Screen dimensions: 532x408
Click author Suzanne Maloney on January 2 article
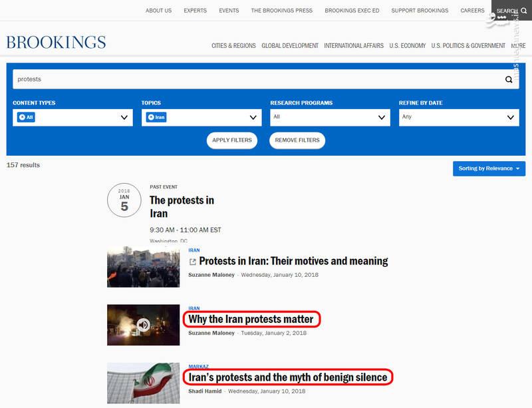point(211,333)
